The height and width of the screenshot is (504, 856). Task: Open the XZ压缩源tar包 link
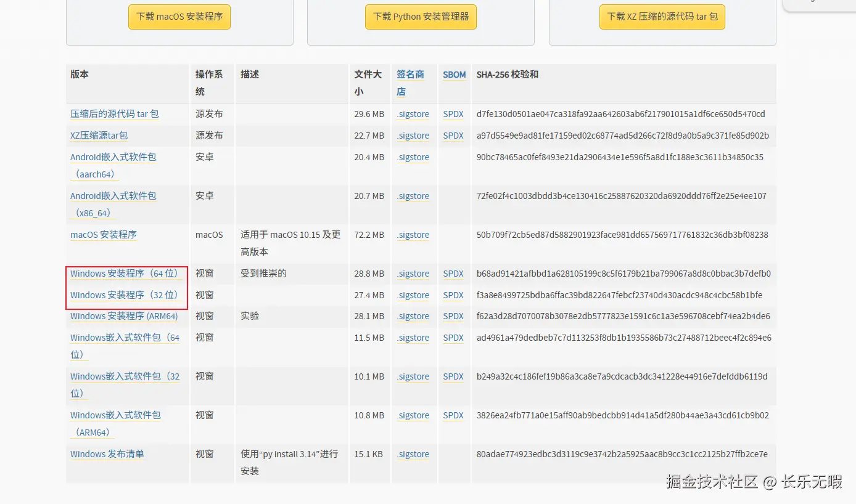coord(99,136)
